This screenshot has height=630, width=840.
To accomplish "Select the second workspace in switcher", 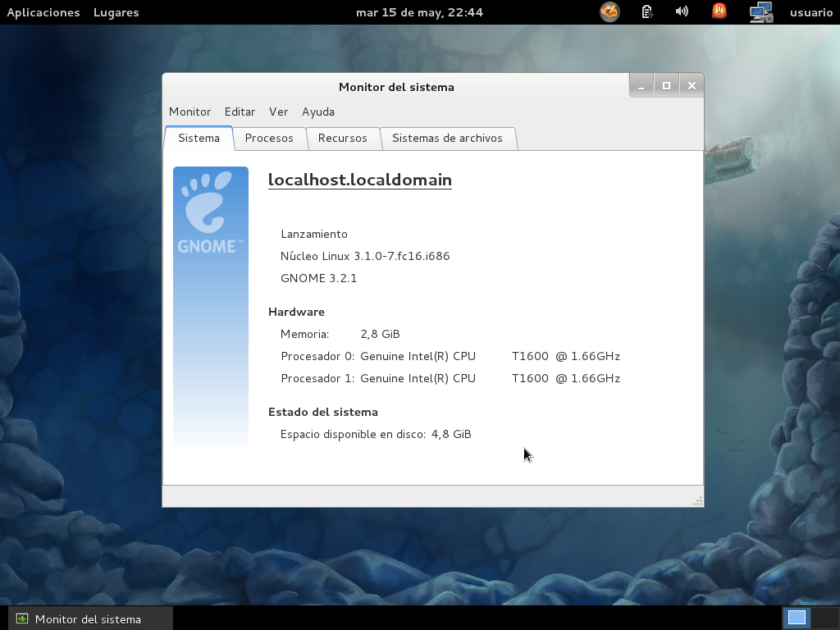I will [x=824, y=619].
